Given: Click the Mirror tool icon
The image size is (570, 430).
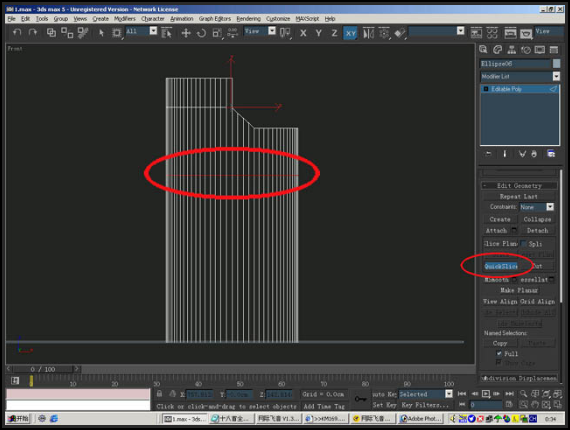Looking at the screenshot, I should coord(368,33).
